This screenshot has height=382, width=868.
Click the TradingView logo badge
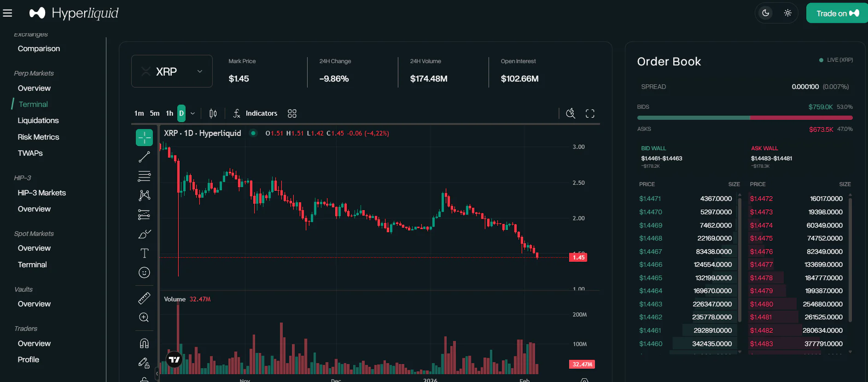[x=175, y=359]
